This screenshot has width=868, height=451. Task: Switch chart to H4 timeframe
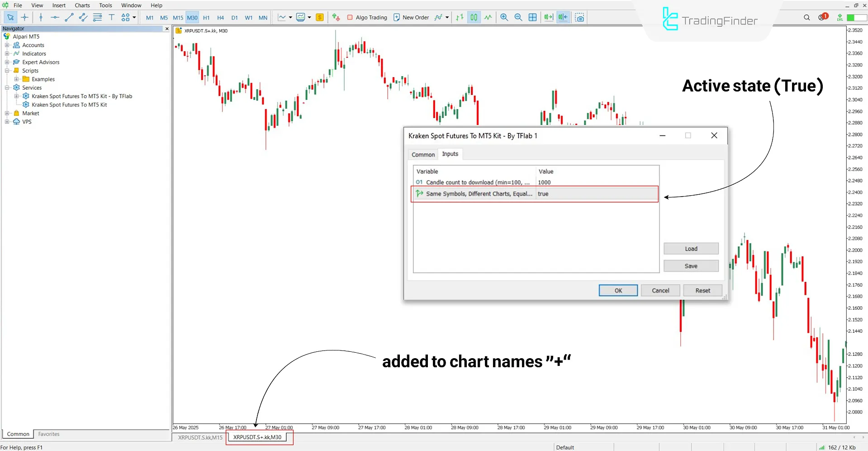[220, 18]
